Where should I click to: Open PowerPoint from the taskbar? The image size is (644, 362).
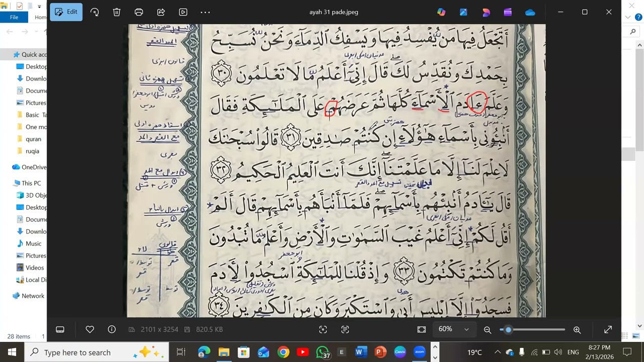(x=380, y=352)
